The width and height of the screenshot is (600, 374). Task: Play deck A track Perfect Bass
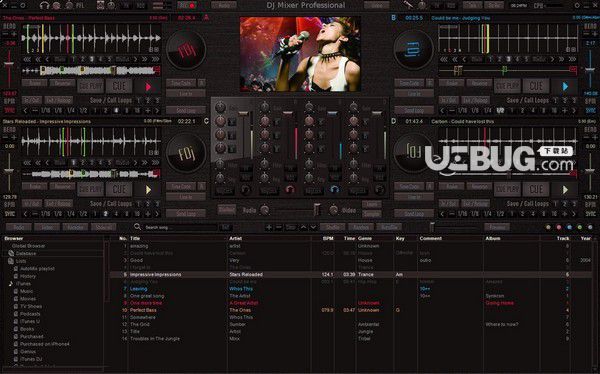click(148, 87)
